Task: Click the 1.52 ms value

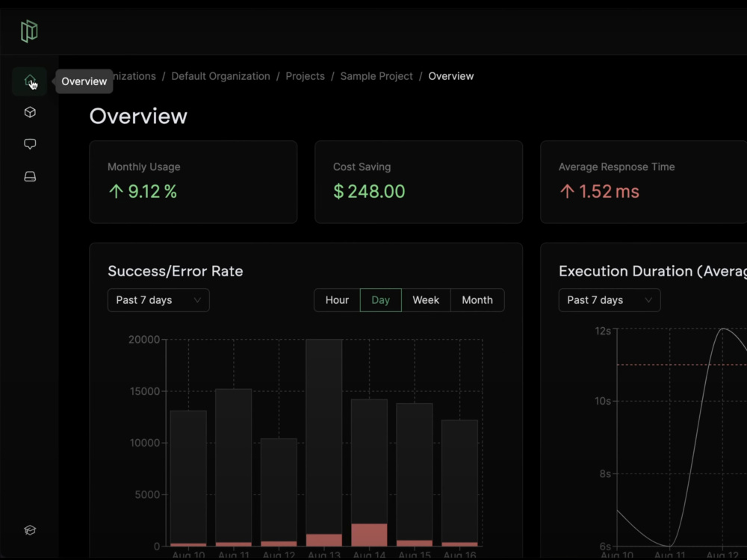Action: pyautogui.click(x=609, y=191)
